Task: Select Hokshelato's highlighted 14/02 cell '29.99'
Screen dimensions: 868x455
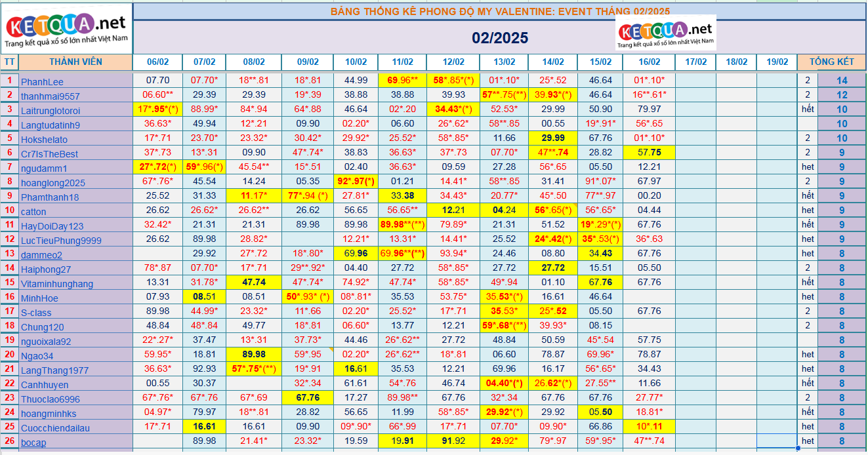Action: tap(553, 138)
